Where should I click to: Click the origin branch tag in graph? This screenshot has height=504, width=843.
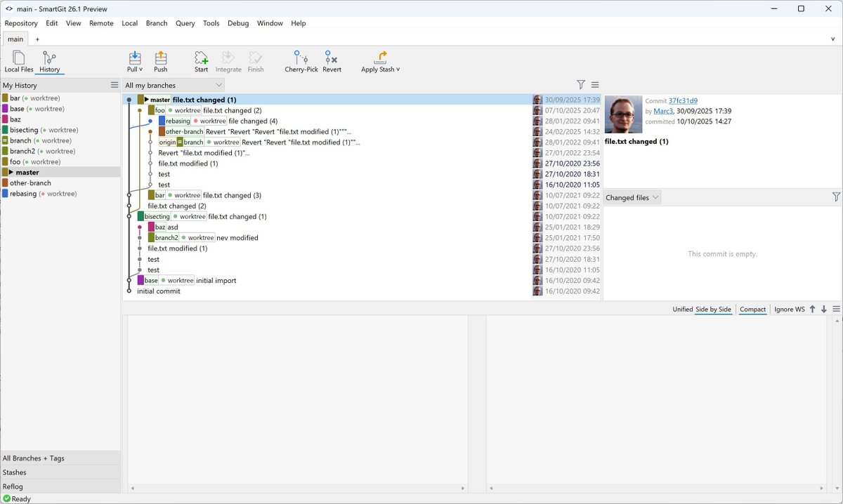point(167,142)
